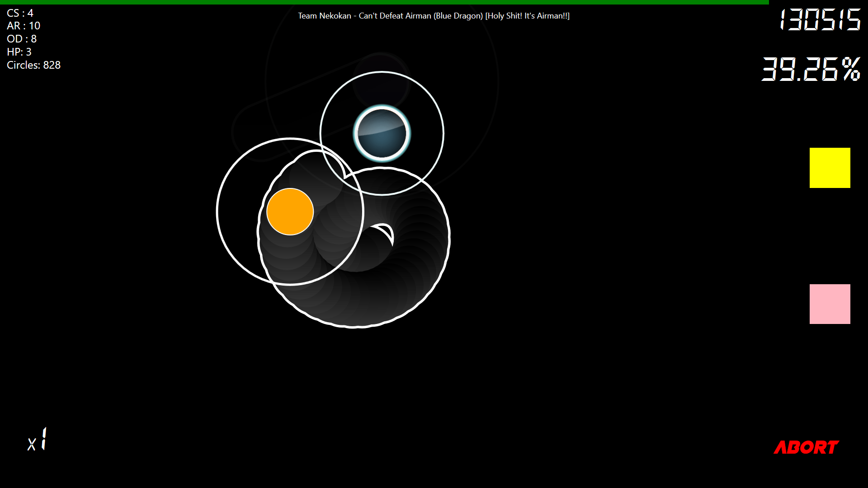Click the pink square key indicator
This screenshot has width=868, height=488.
830,304
